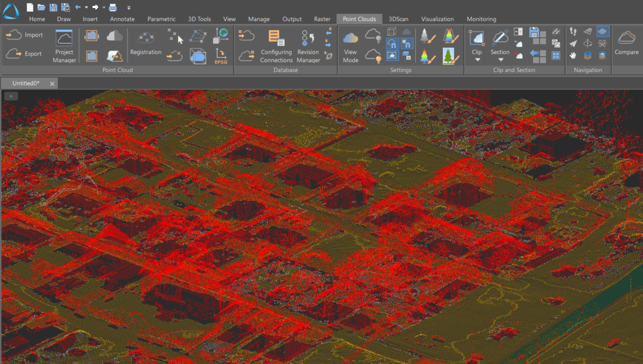This screenshot has height=364, width=643.
Task: Select the Compare clouds tool
Action: click(x=626, y=43)
